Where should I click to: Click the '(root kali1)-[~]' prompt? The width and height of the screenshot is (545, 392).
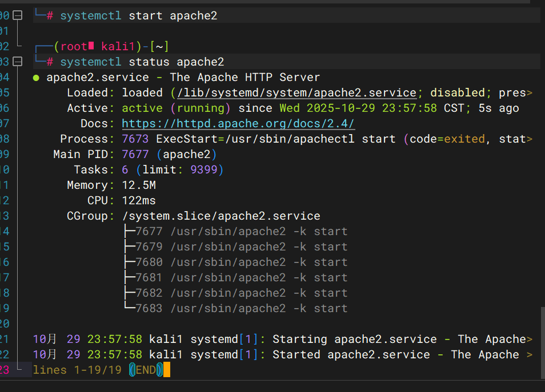(111, 47)
